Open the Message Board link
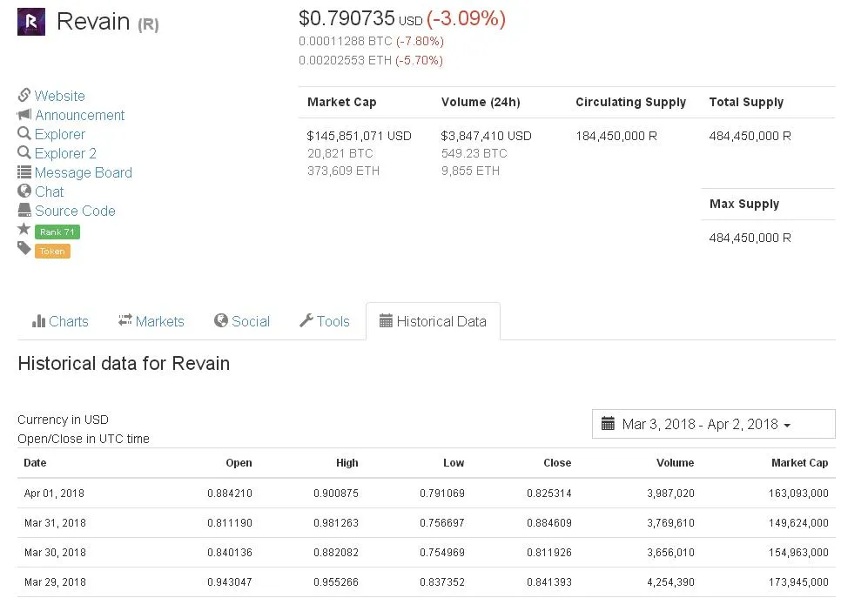Viewport: 868px width, 598px height. click(x=84, y=172)
